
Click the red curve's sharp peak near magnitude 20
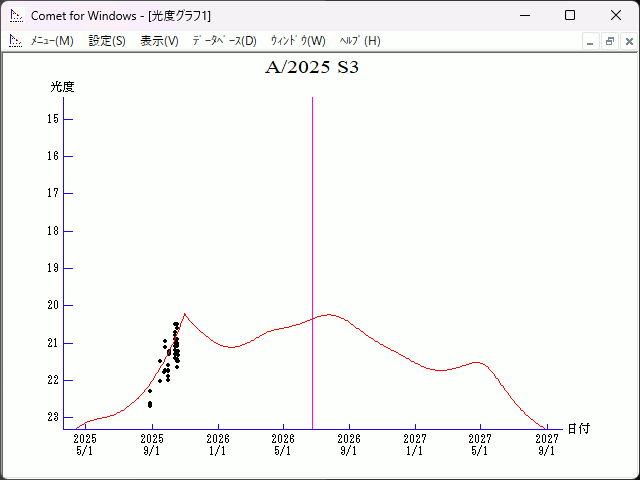point(184,314)
